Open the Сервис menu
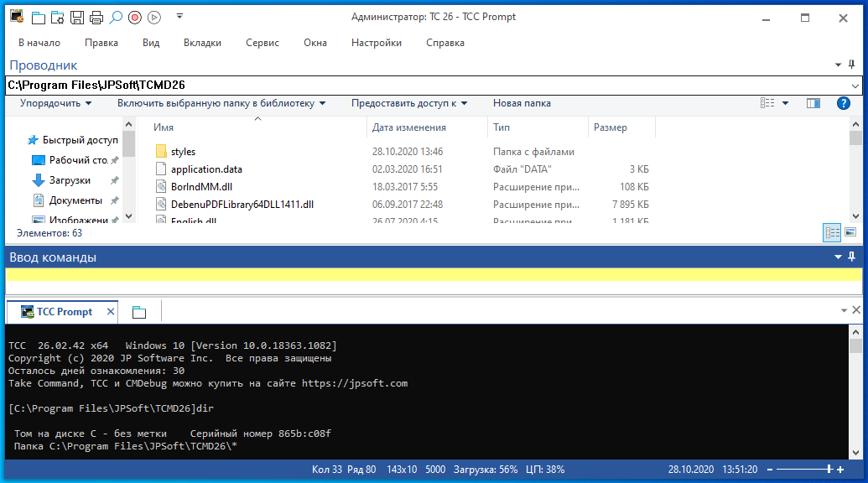This screenshot has width=868, height=483. click(x=262, y=43)
